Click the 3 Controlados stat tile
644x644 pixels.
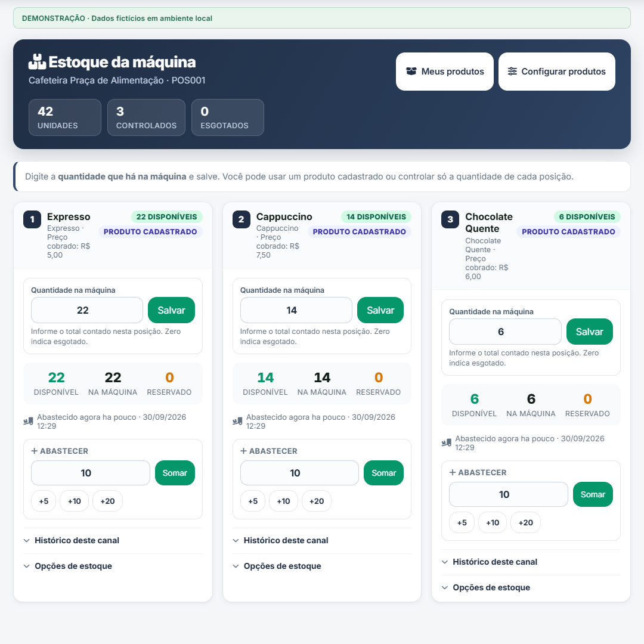146,117
